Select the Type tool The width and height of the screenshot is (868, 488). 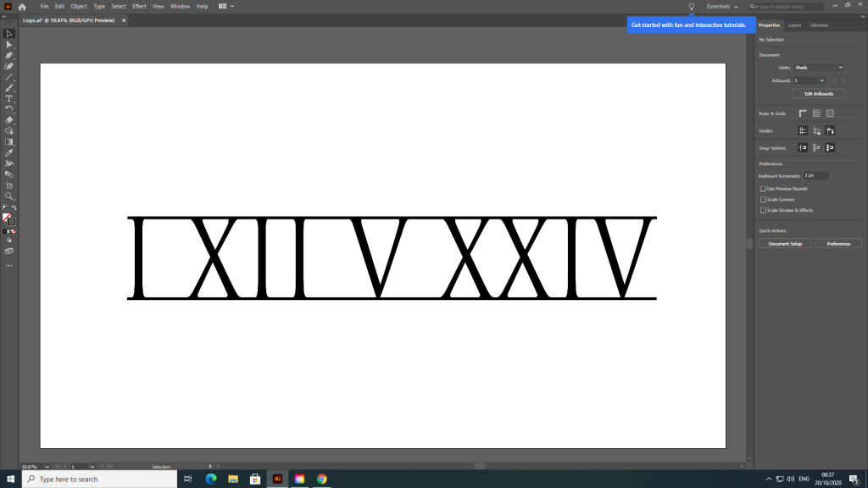(9, 98)
